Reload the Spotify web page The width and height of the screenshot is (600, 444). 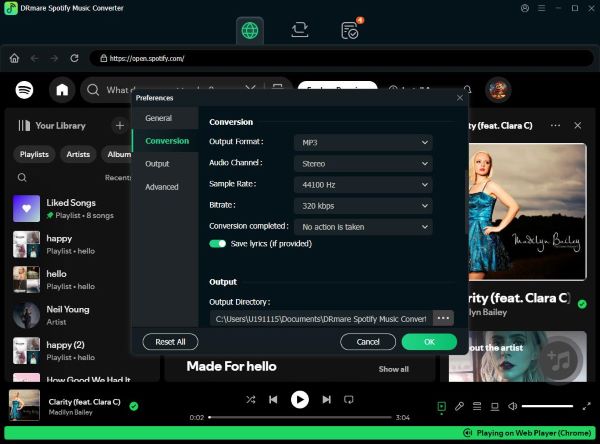pyautogui.click(x=74, y=58)
